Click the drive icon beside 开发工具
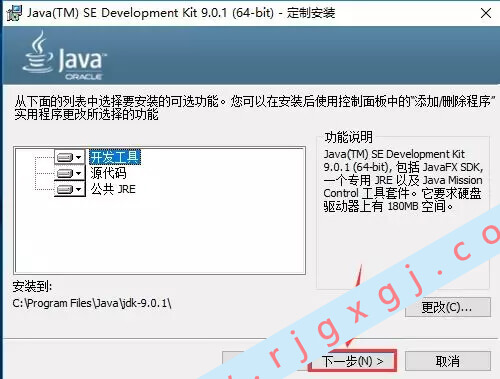The image size is (500, 379). pos(65,157)
